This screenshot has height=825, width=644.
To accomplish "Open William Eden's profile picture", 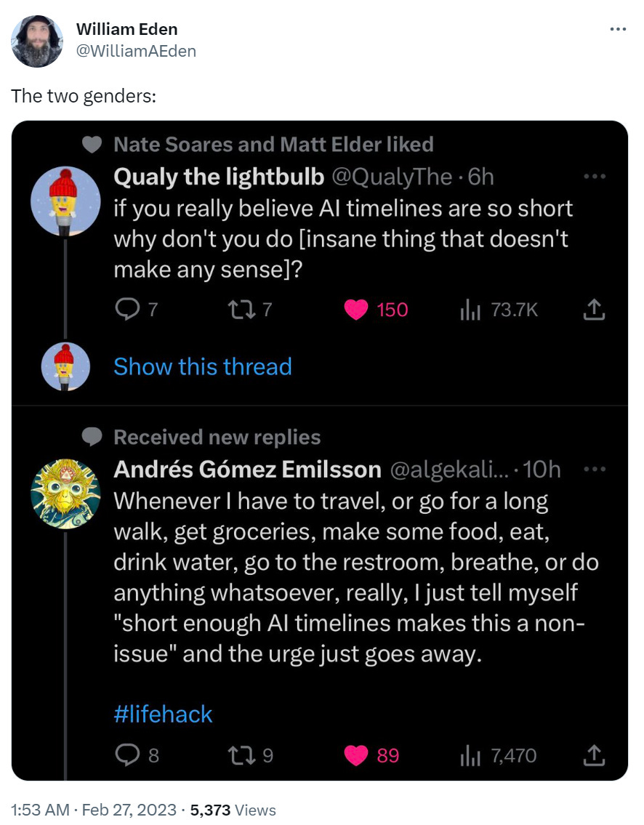I will tap(37, 41).
